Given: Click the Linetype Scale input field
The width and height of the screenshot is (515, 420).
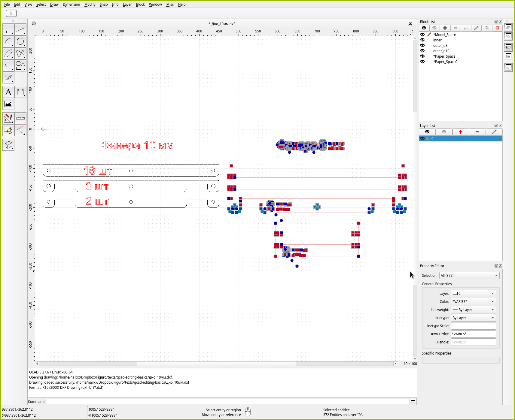Looking at the screenshot, I should [x=473, y=326].
